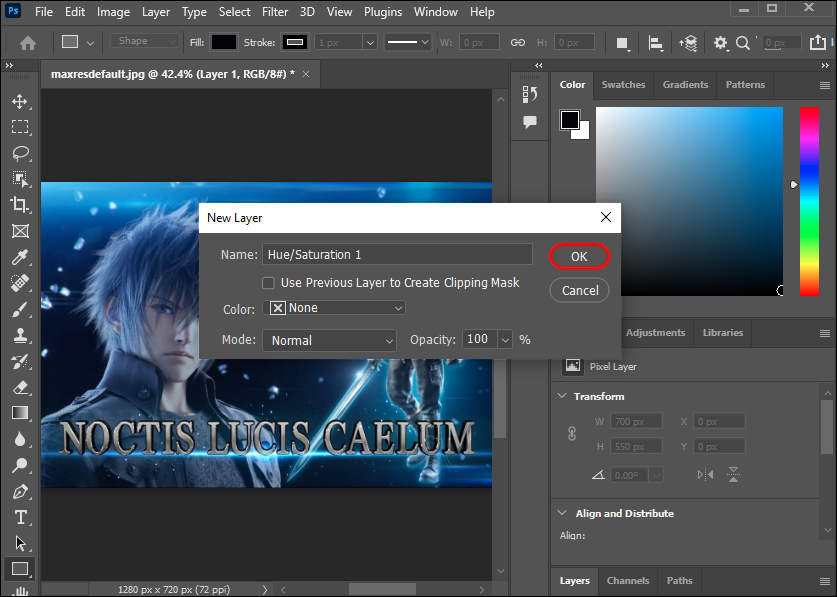Select the Horizontal Type tool
The width and height of the screenshot is (837, 597).
point(19,517)
